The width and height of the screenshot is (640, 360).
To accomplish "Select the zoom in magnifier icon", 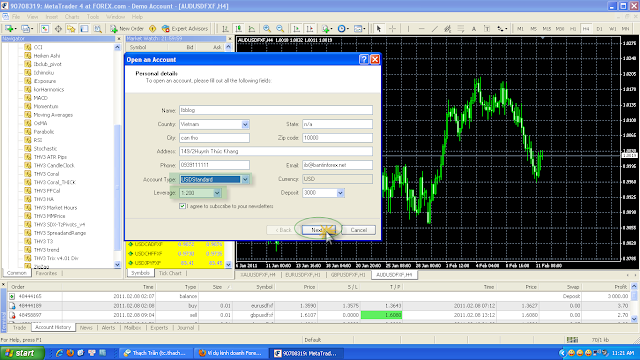I will click(x=267, y=29).
